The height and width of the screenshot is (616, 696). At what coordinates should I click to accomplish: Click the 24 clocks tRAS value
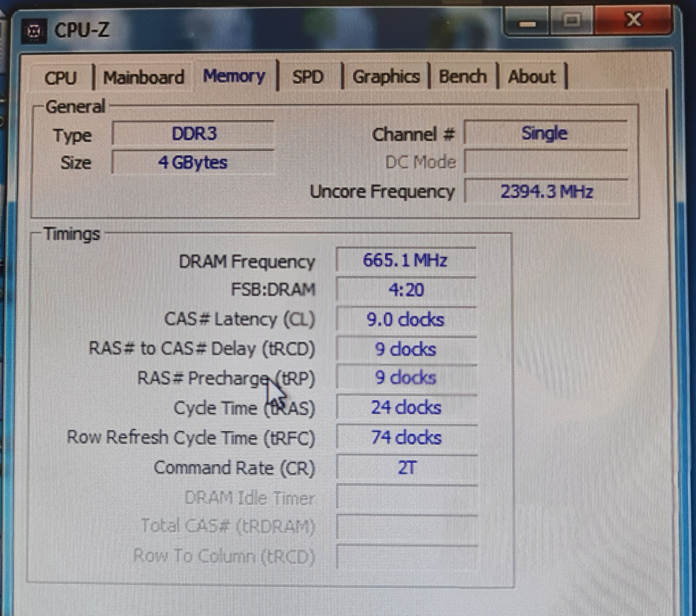pos(406,408)
